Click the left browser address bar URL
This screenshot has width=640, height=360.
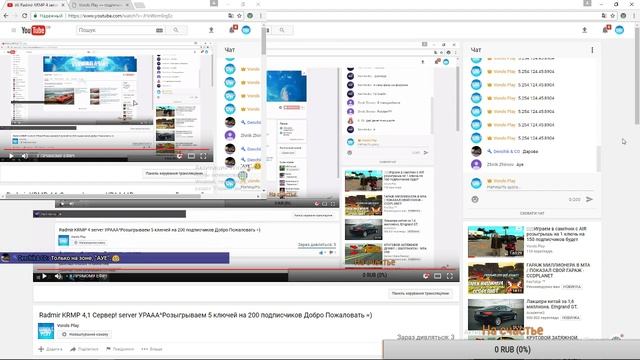120,16
